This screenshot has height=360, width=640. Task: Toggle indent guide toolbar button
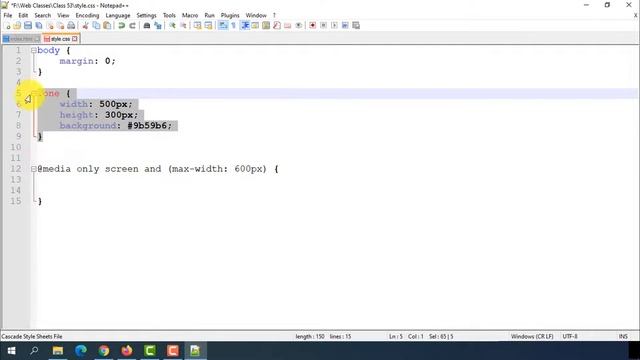coord(245,26)
